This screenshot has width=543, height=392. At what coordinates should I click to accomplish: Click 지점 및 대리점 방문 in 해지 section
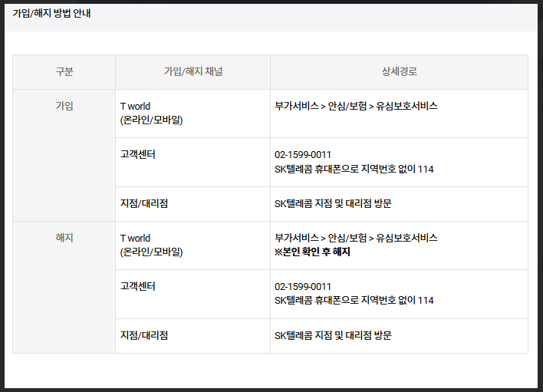[353, 335]
